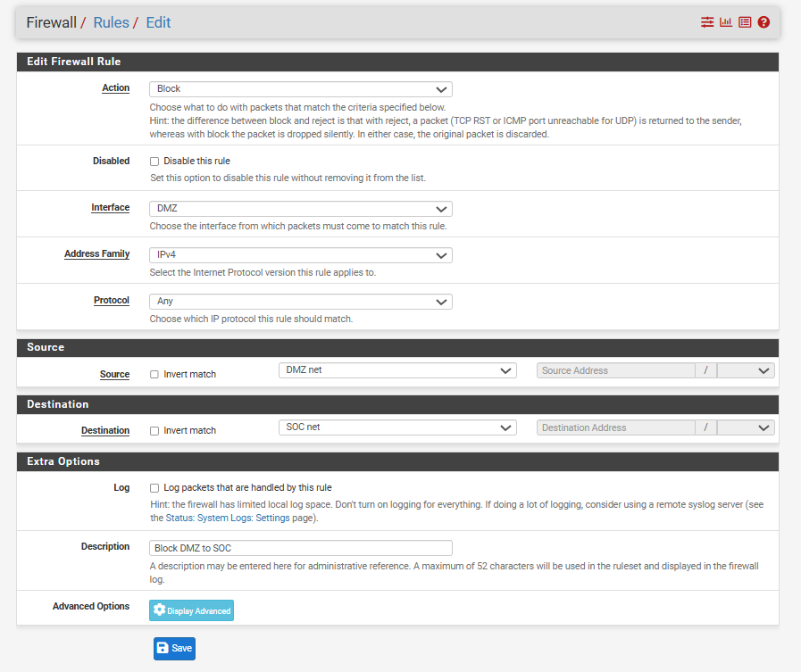Enable the Disable this rule checkbox
The width and height of the screenshot is (801, 672).
[x=154, y=162]
